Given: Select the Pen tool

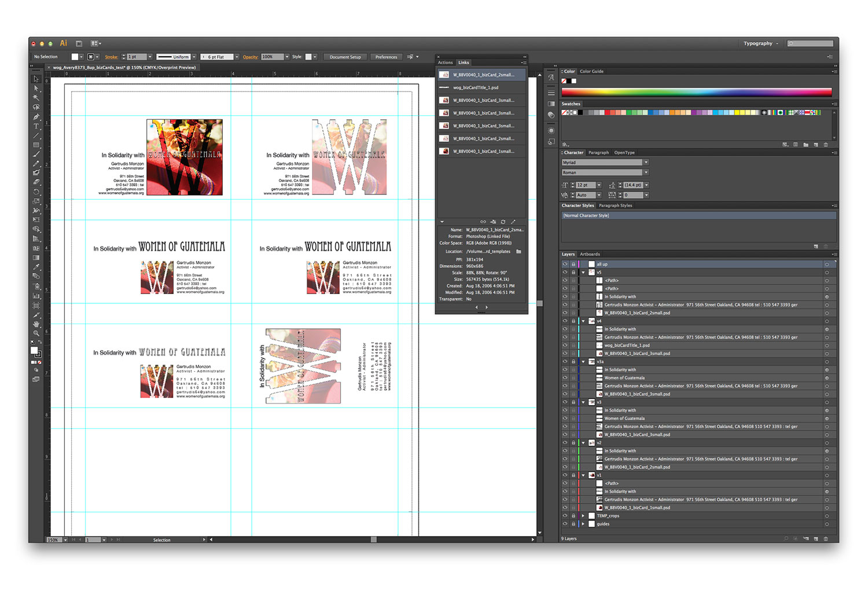Looking at the screenshot, I should point(36,117).
